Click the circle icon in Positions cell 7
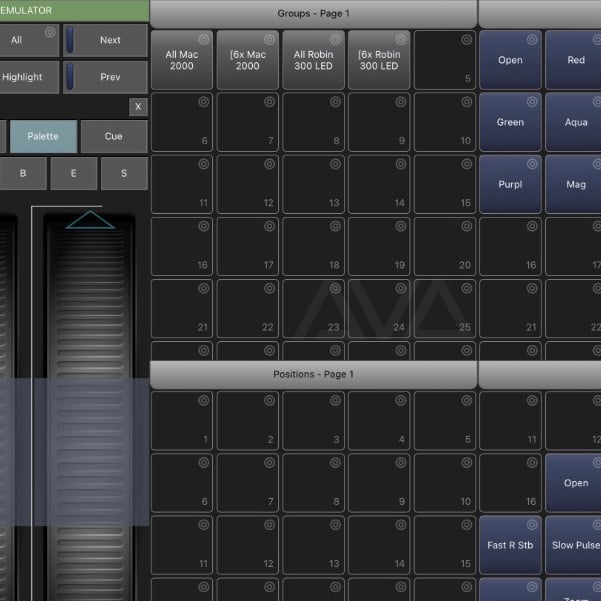The image size is (601, 601). point(269,462)
